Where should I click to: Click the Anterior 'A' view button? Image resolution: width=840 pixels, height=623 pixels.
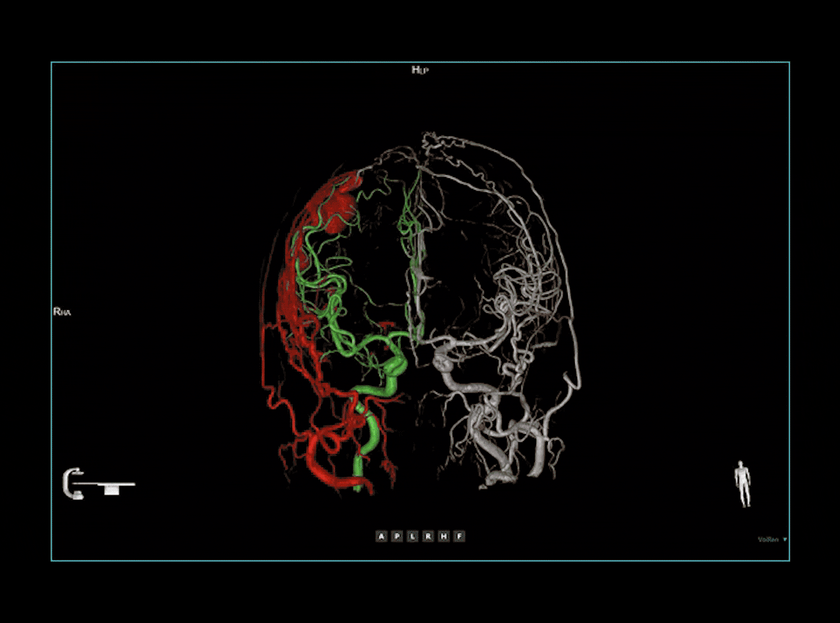[x=381, y=536]
